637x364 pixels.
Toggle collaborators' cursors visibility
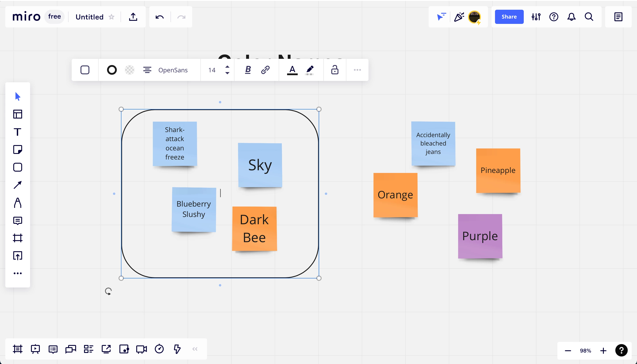(x=441, y=17)
